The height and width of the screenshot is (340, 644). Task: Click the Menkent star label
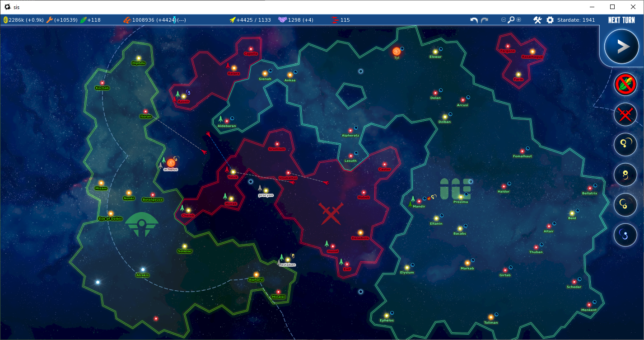589,310
